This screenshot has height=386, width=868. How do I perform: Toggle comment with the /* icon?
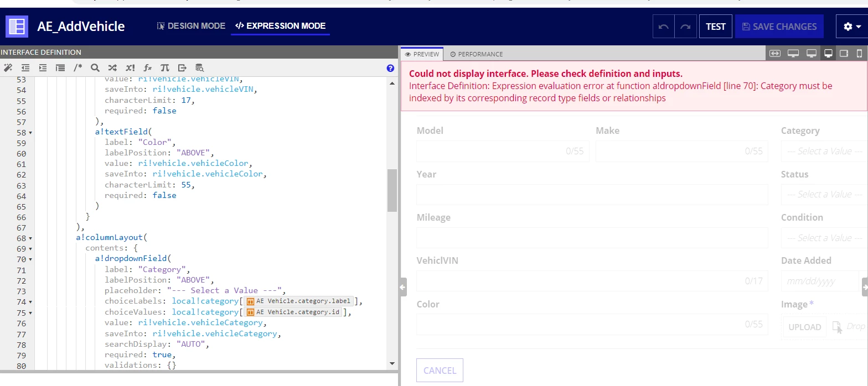77,68
